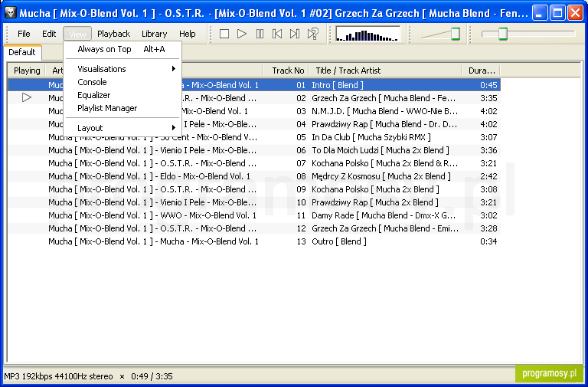This screenshot has height=387, width=588.
Task: Select track 04 Prawdziwy Rap Dr. D
Action: [x=254, y=124]
